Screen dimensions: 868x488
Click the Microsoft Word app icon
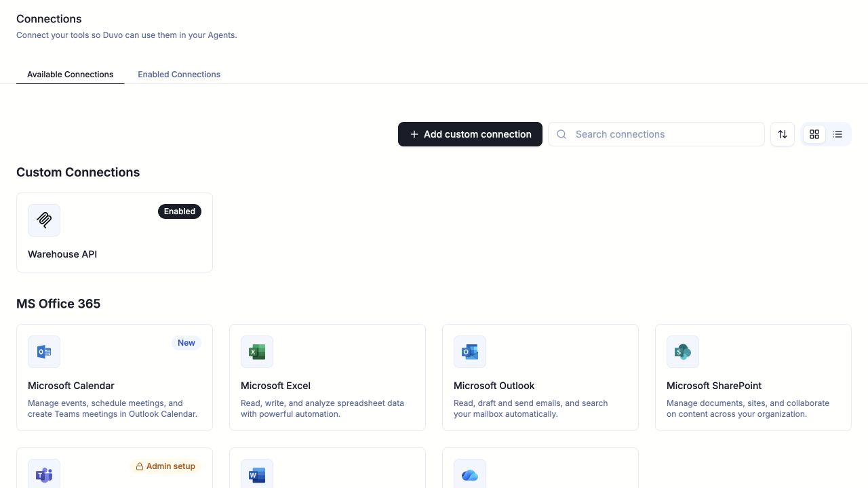click(x=257, y=474)
